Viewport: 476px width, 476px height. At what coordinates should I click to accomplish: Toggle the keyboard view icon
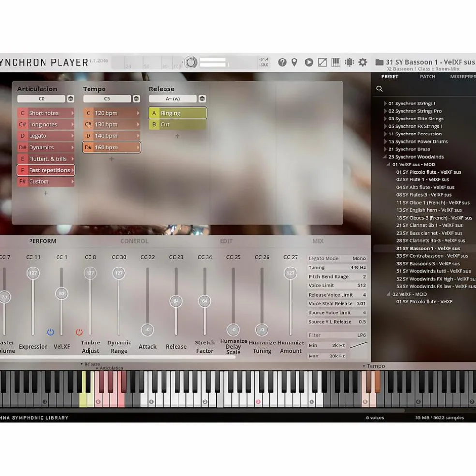(x=336, y=62)
